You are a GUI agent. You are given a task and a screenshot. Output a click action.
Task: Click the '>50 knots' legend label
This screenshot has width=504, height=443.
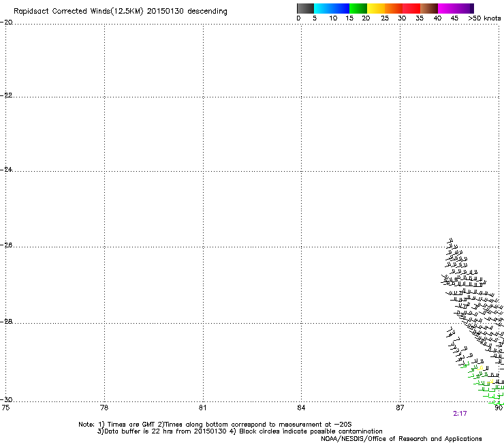(x=484, y=18)
